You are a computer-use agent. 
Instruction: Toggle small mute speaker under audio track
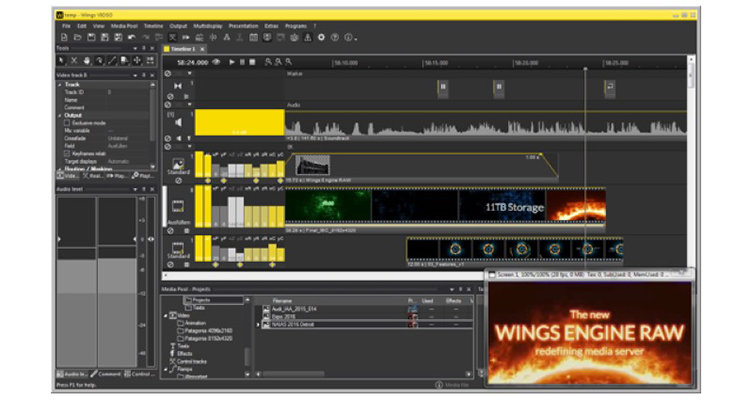[179, 138]
